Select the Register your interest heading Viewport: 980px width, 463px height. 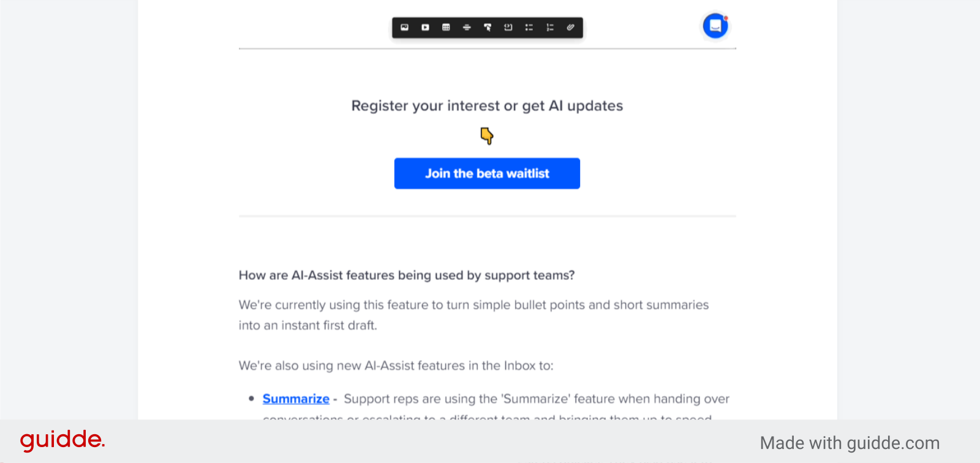coord(486,105)
